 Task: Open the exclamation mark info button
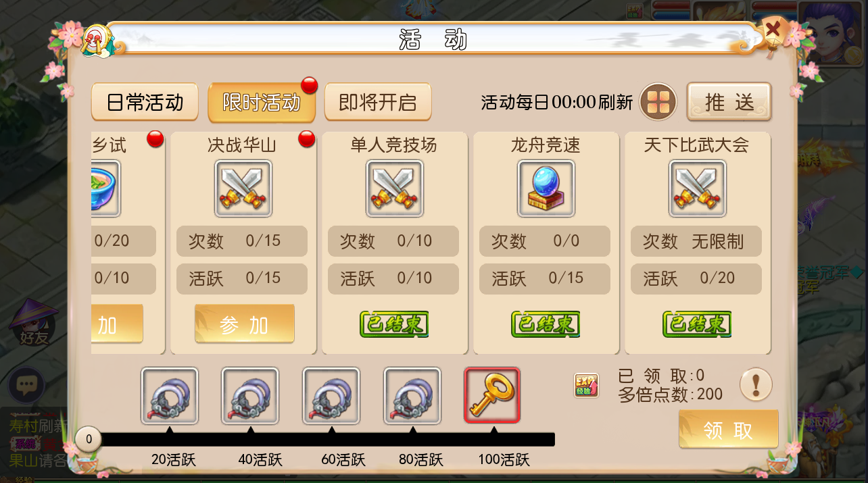pyautogui.click(x=756, y=385)
